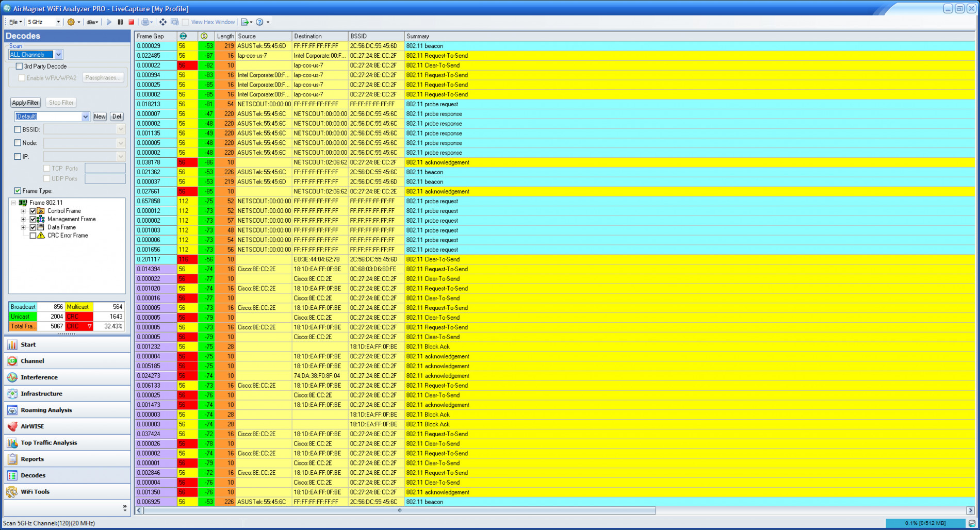This screenshot has width=980, height=530.
Task: Expand the Management Frame tree node
Action: [x=23, y=219]
